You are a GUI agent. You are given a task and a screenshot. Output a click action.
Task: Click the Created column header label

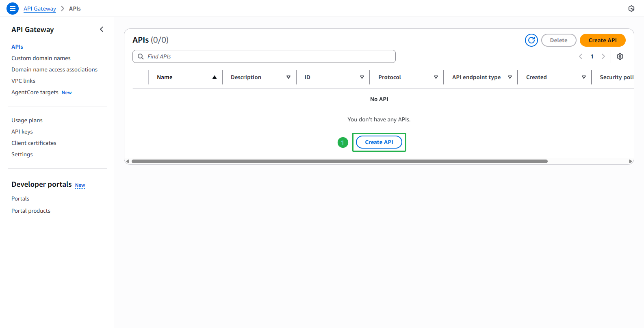(x=536, y=77)
